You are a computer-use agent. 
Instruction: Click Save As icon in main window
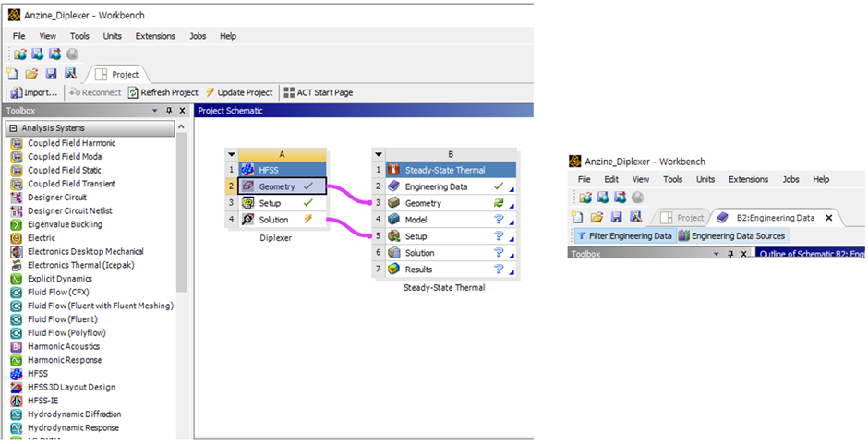[x=70, y=74]
